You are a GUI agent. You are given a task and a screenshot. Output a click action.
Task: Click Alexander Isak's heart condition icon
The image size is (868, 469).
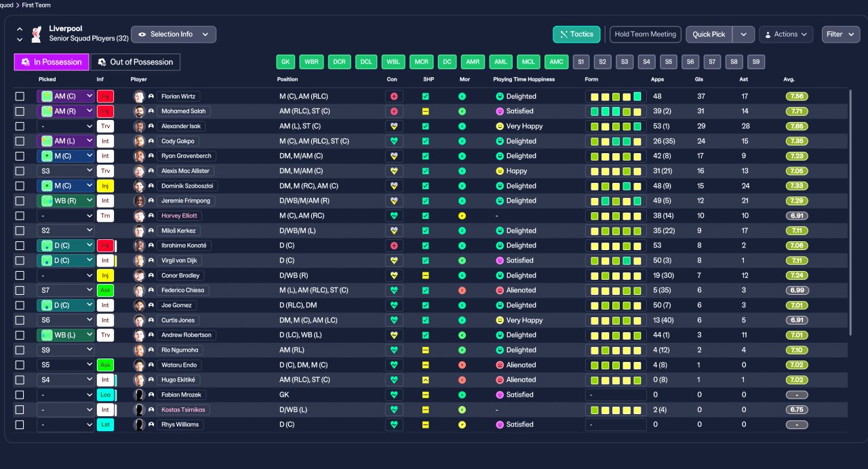[394, 126]
